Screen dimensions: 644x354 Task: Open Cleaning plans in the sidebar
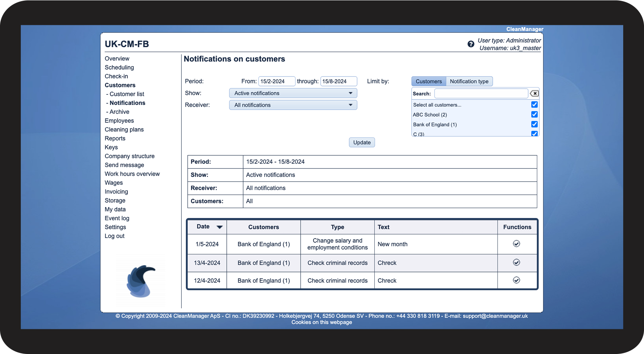[x=124, y=129]
